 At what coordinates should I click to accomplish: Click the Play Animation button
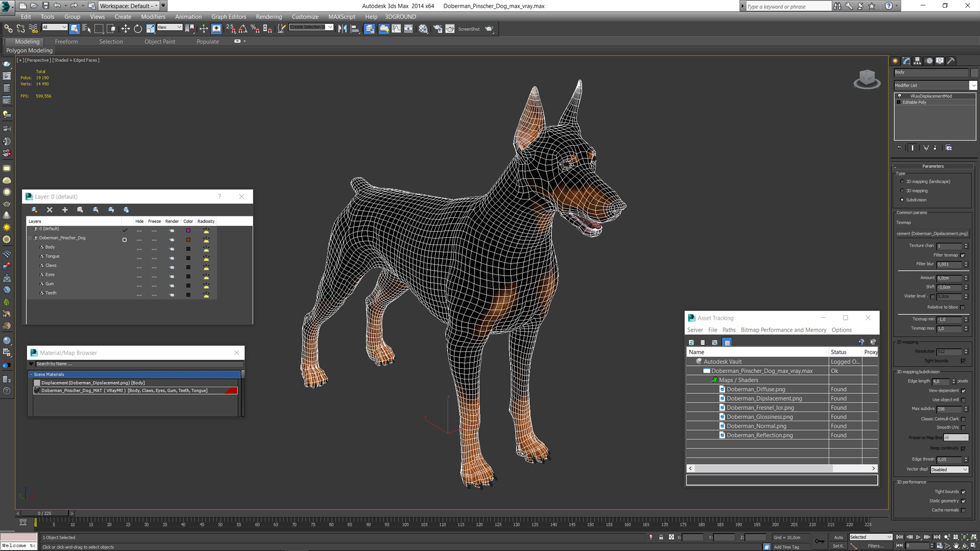click(x=918, y=537)
